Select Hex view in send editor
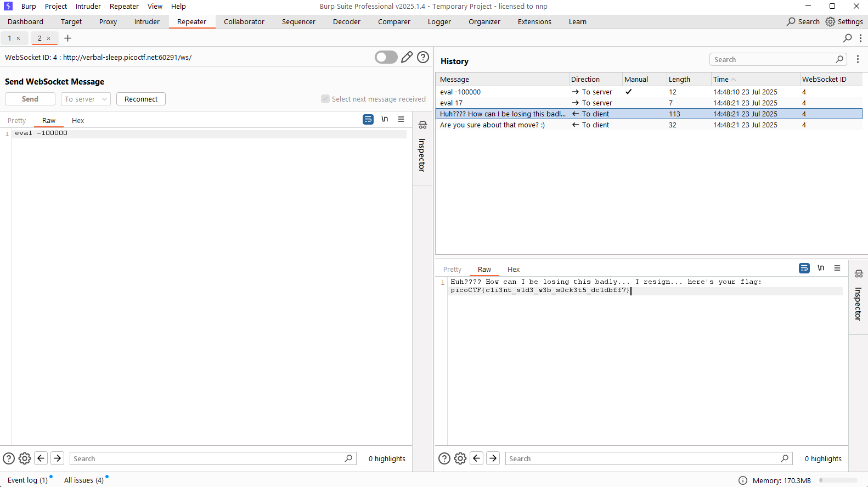This screenshot has height=487, width=868. [x=78, y=120]
